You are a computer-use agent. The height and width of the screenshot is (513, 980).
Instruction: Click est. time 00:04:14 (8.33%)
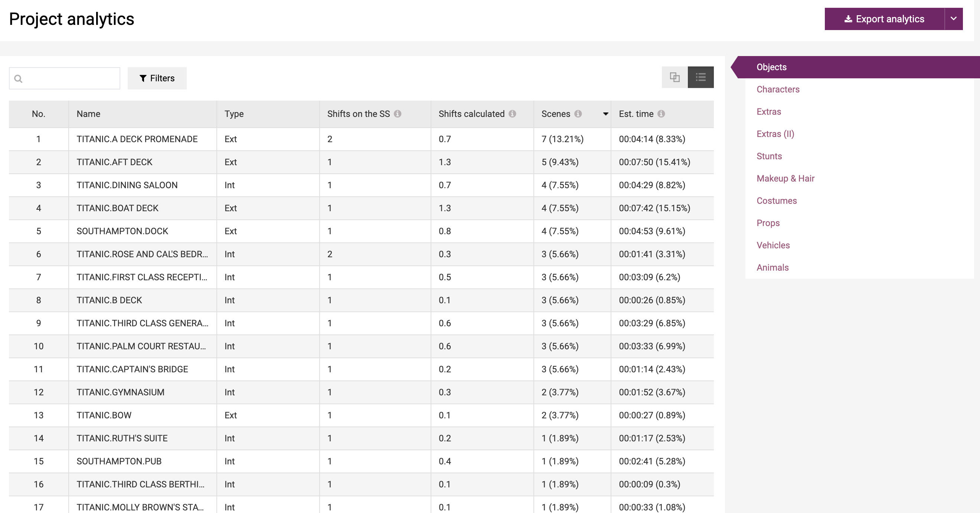(652, 139)
